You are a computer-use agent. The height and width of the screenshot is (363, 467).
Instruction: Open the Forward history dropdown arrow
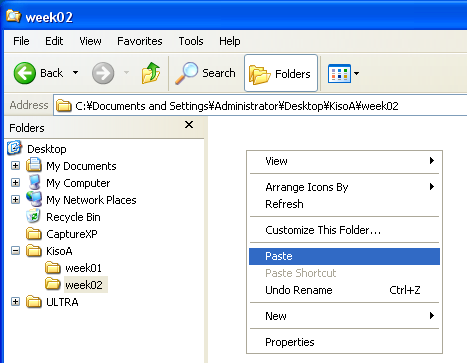[126, 73]
